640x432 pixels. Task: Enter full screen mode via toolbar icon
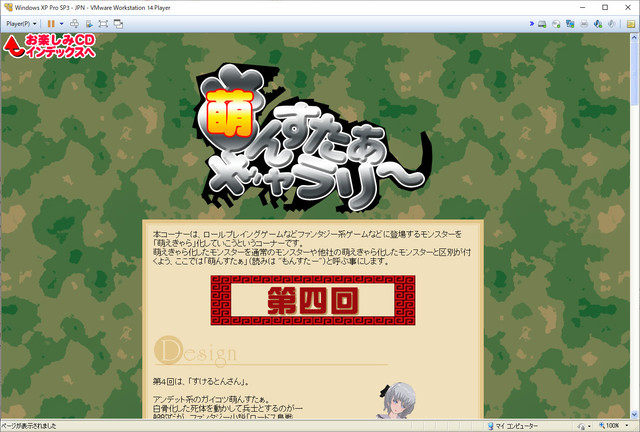pos(103,24)
